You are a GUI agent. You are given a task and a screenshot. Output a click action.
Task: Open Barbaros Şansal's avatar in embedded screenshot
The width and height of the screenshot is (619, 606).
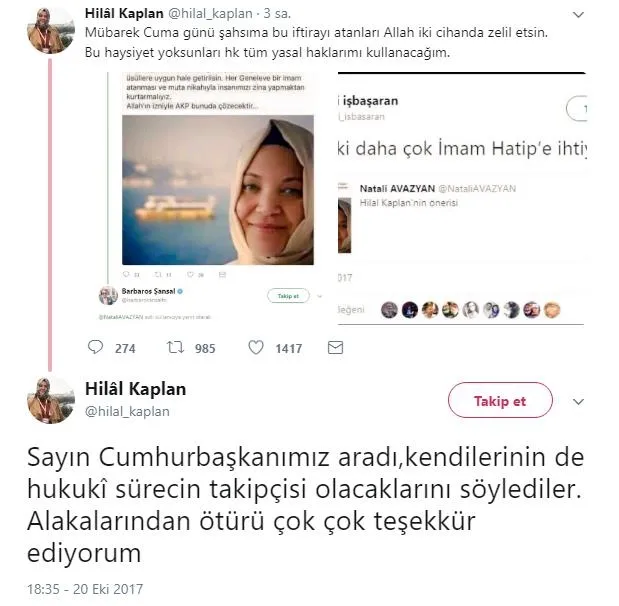[x=108, y=295]
